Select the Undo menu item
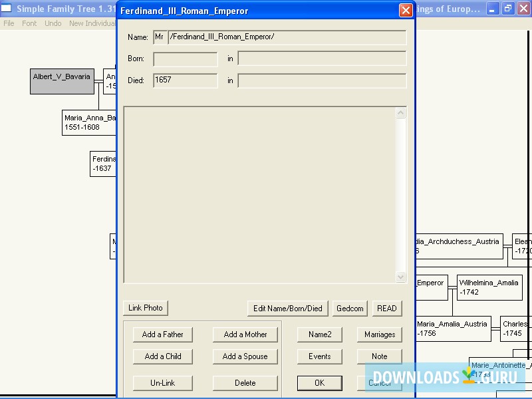The width and height of the screenshot is (532, 399). point(53,23)
